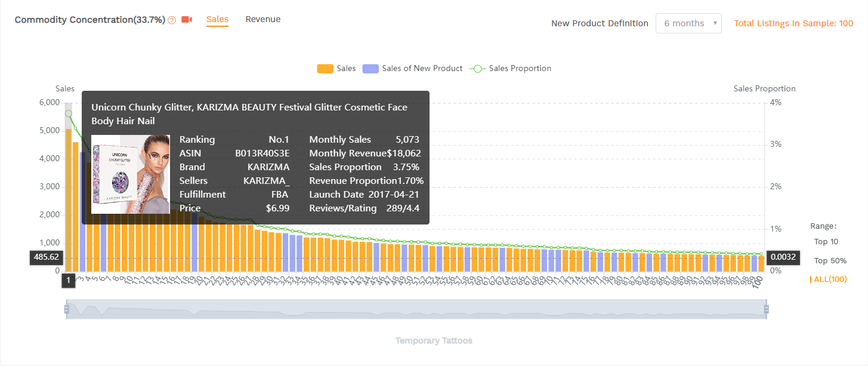Click Total Listings In Sample text
Screen dimensions: 868x366
(793, 23)
